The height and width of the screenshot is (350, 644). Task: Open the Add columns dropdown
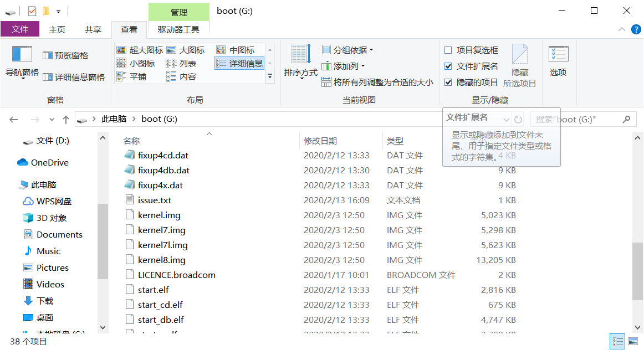coord(344,66)
